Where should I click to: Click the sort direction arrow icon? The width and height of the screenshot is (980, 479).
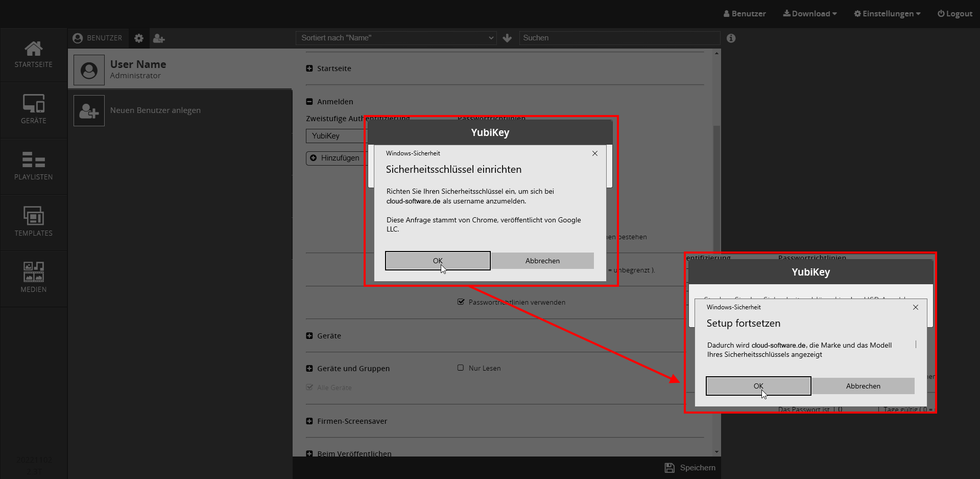[507, 38]
